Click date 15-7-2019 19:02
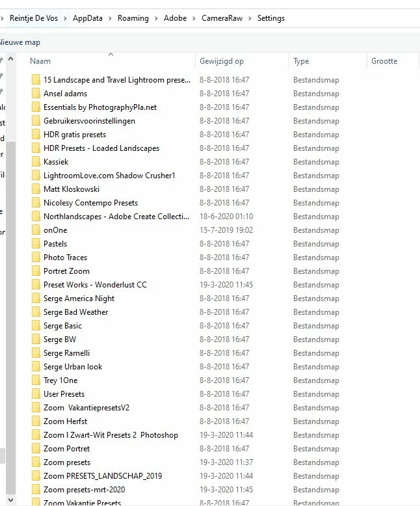The height and width of the screenshot is (506, 420). tap(226, 230)
